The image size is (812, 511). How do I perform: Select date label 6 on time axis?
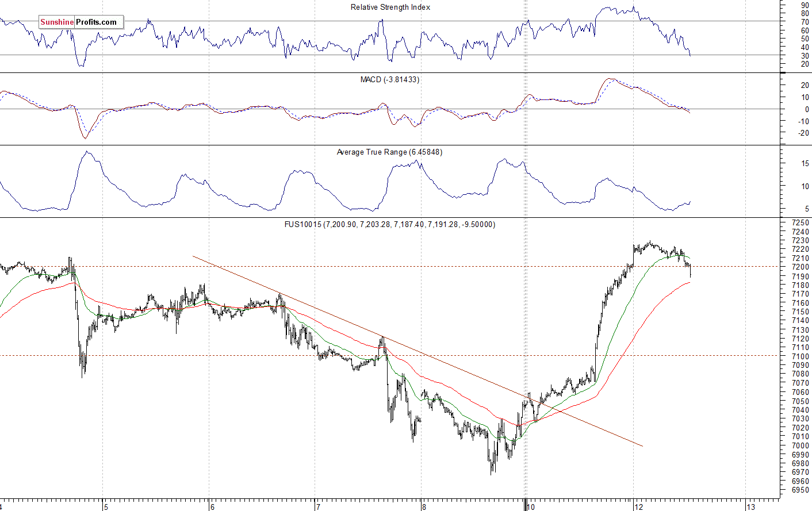[212, 507]
